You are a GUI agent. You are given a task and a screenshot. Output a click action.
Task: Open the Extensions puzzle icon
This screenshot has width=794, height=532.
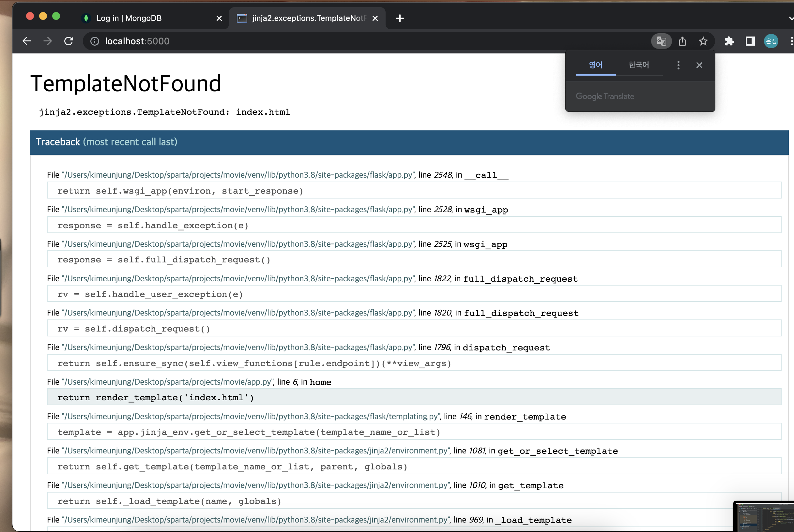point(729,41)
